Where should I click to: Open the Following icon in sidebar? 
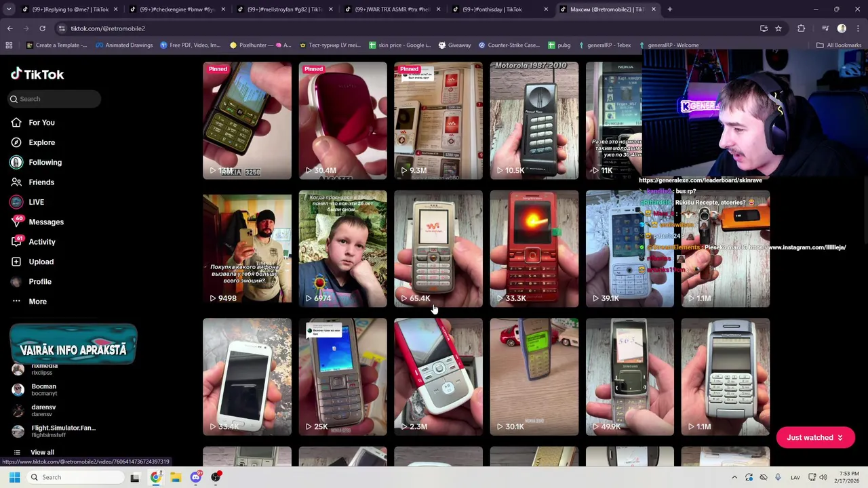click(x=16, y=162)
